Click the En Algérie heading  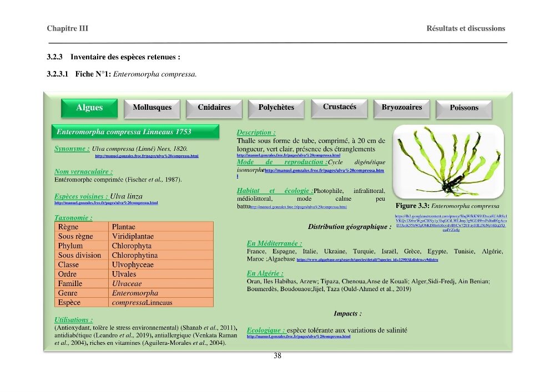point(265,273)
